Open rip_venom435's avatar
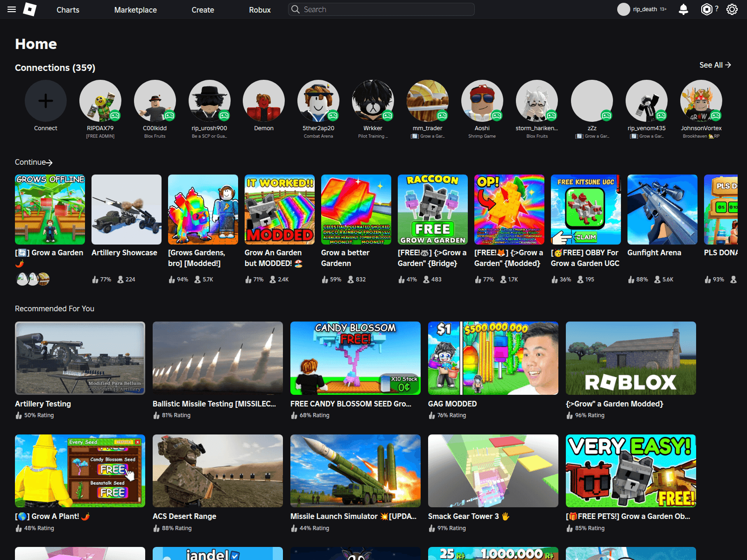 tap(647, 101)
